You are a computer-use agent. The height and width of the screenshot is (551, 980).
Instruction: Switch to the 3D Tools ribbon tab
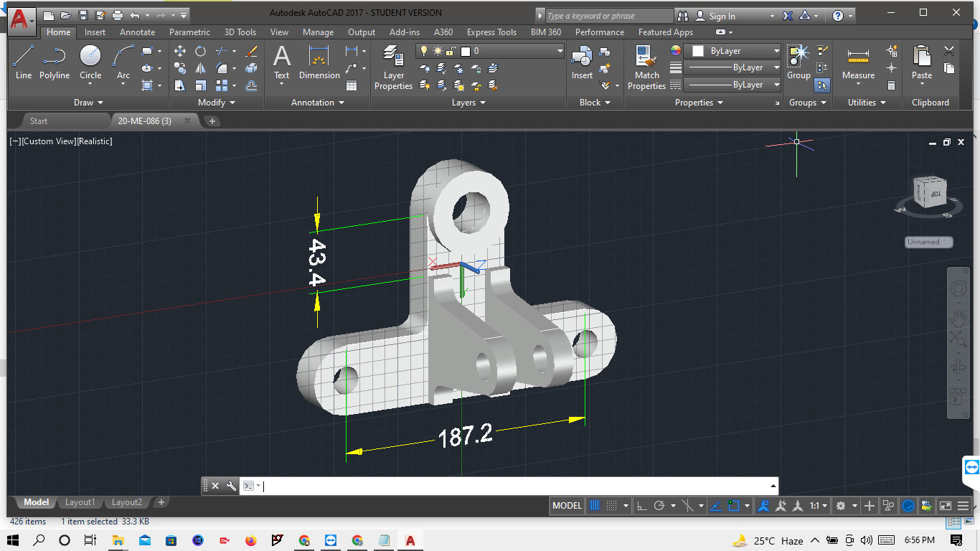(240, 32)
